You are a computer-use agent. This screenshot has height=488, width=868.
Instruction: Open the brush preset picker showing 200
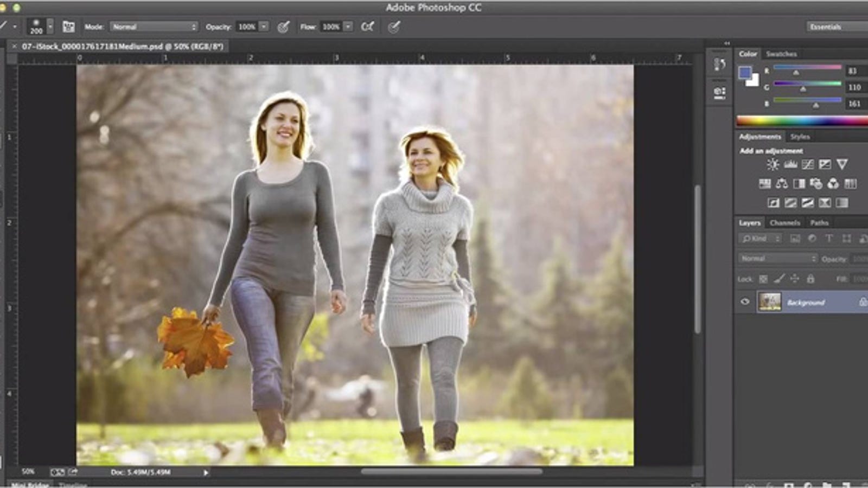point(36,27)
